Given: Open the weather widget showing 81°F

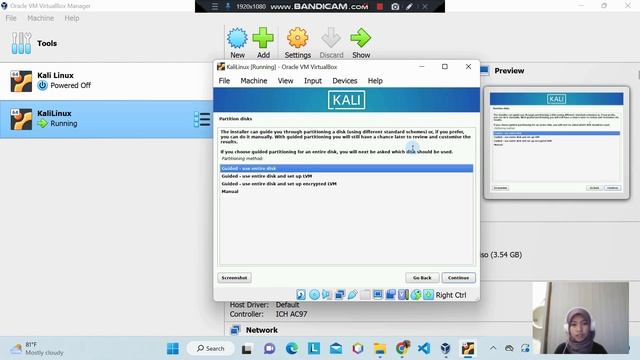Looking at the screenshot, I should tap(37, 349).
